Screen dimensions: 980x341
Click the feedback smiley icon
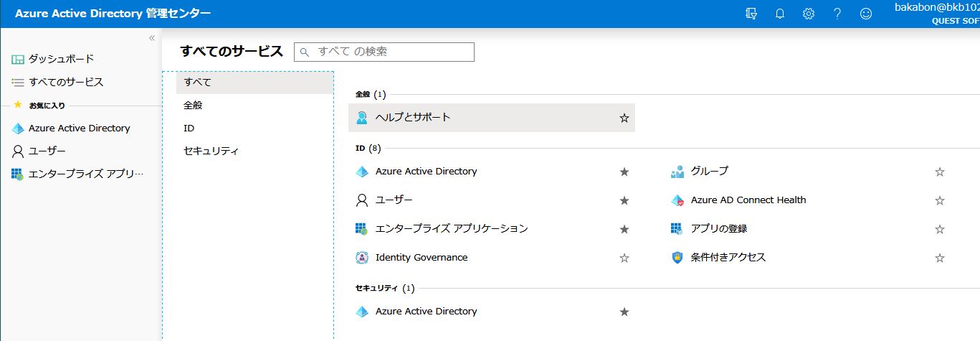(866, 14)
